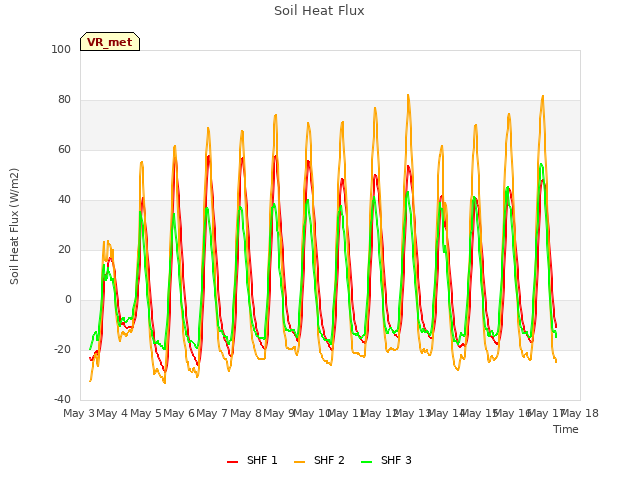The width and height of the screenshot is (640, 480).
Task: Click the May 7 x-axis label
Action: coord(212,413)
